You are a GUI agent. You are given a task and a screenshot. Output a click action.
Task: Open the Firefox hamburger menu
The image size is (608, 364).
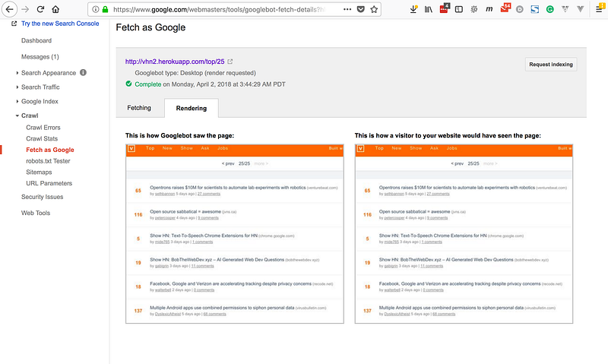tap(600, 8)
